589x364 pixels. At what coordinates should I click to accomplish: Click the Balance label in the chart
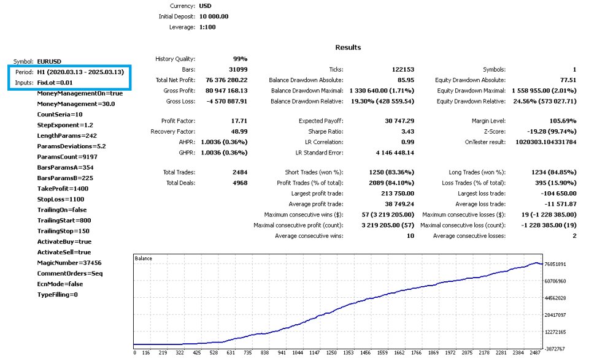[x=144, y=259]
